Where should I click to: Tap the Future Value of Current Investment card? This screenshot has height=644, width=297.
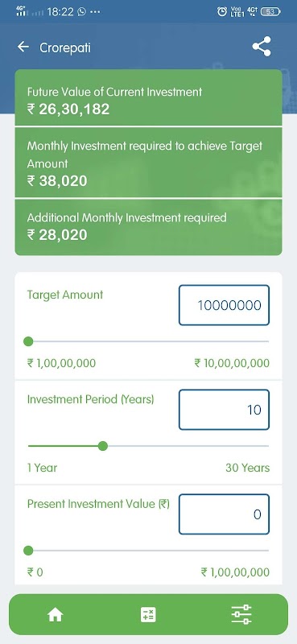coord(148,97)
